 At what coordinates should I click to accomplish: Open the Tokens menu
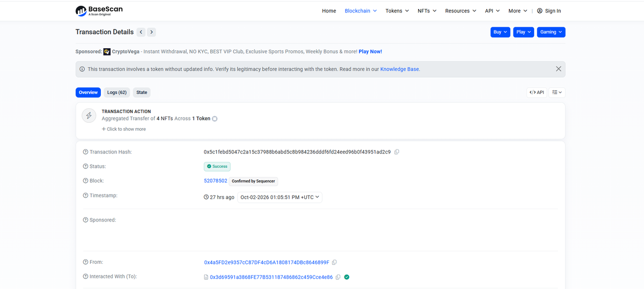[397, 11]
